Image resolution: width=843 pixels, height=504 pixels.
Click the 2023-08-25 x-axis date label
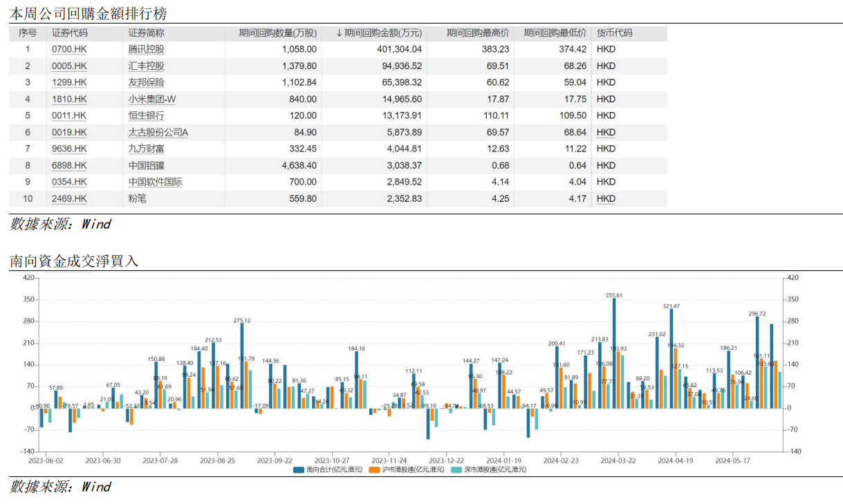tap(217, 460)
